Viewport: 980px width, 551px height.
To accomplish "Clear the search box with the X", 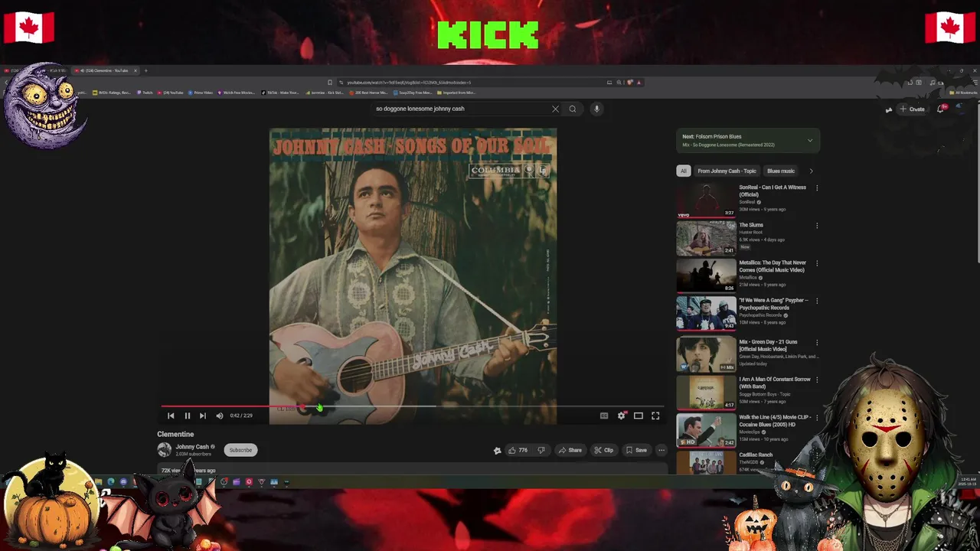I will click(555, 109).
